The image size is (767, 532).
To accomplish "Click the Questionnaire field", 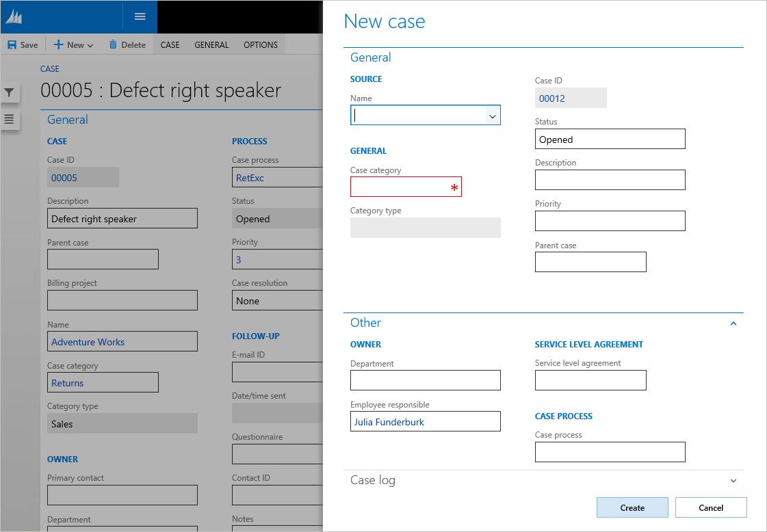I will point(277,454).
